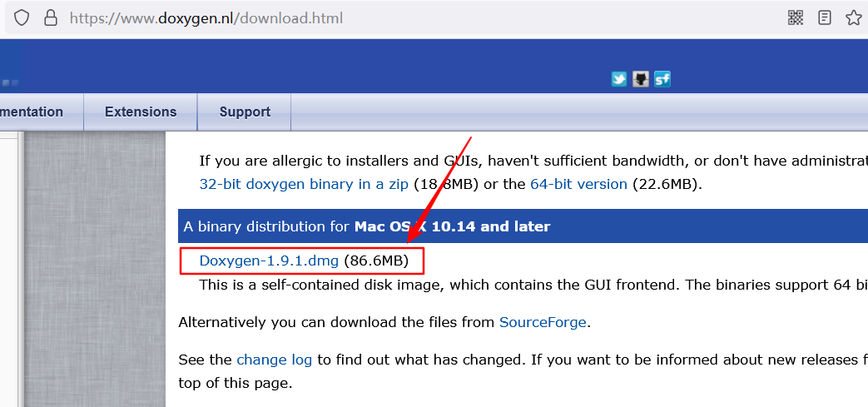Switch to the Extensions navigation tab
This screenshot has width=868, height=407.
[141, 112]
